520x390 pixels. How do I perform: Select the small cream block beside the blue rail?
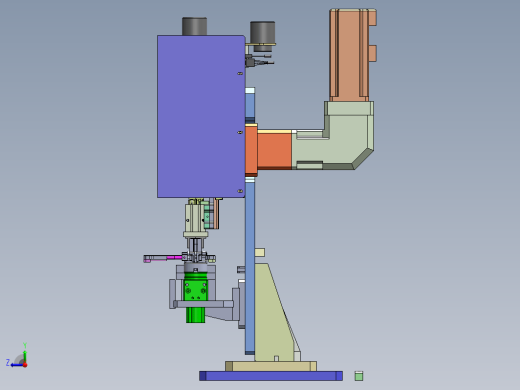[x=260, y=252]
